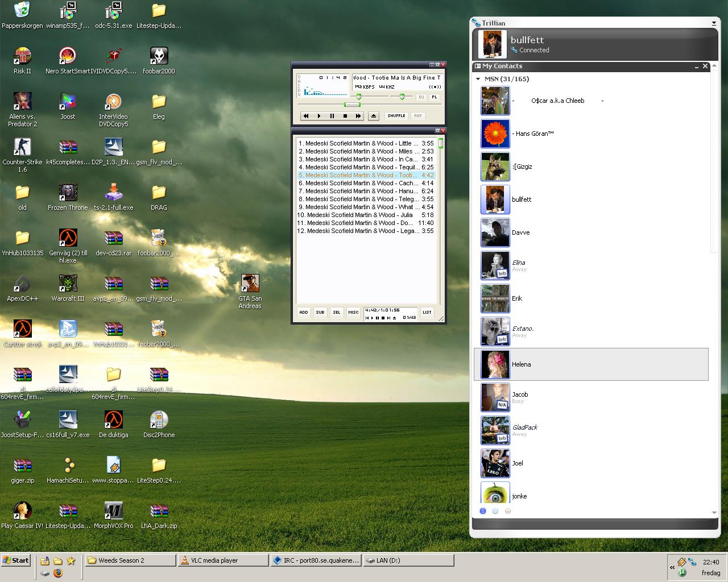Switch to LAN (D:) taskbar window

(x=408, y=560)
